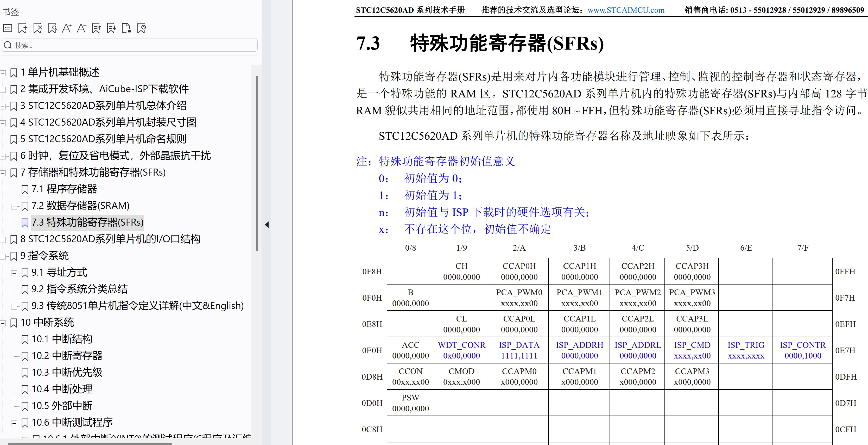Viewport: 868px width, 445px height.
Task: Click the heading 7.3 特殊功能寄存器(SFRs)
Action: [480, 43]
